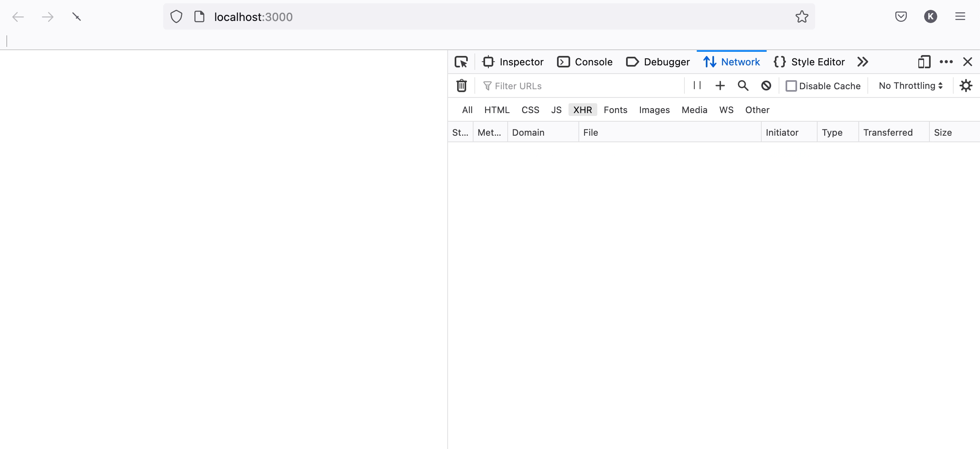980x449 pixels.
Task: Switch to the Inspector tab
Action: [513, 62]
